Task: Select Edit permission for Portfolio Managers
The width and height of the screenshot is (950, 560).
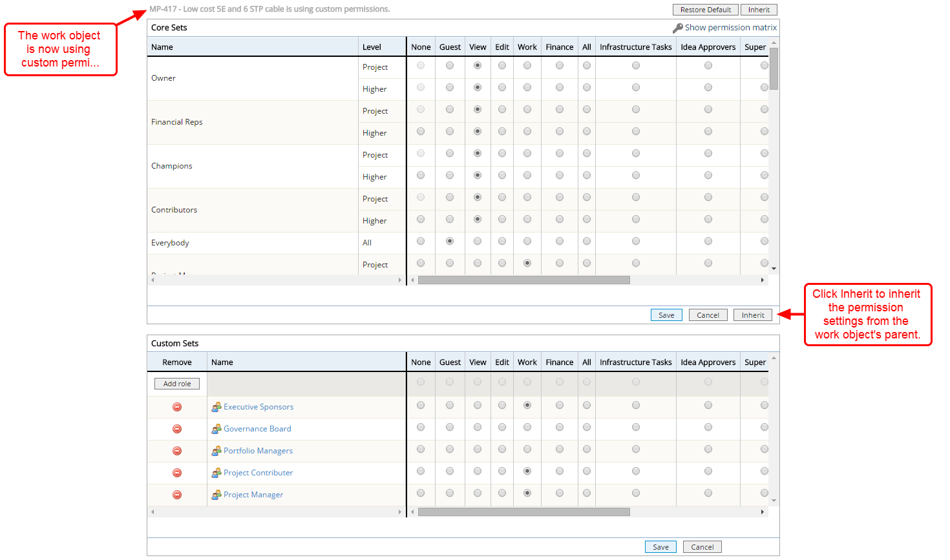Action: coord(502,449)
